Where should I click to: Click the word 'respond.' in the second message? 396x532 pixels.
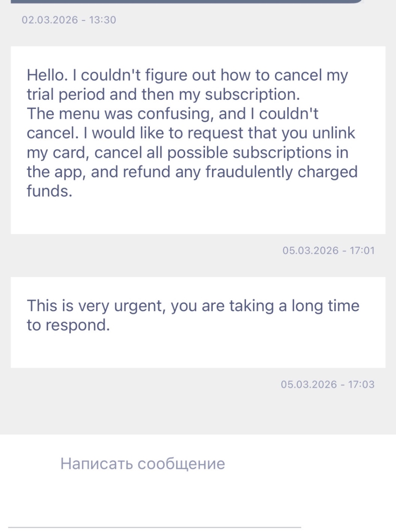78,325
